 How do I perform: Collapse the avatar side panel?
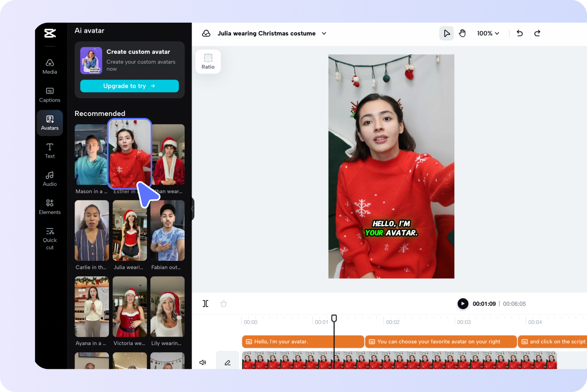click(x=192, y=209)
